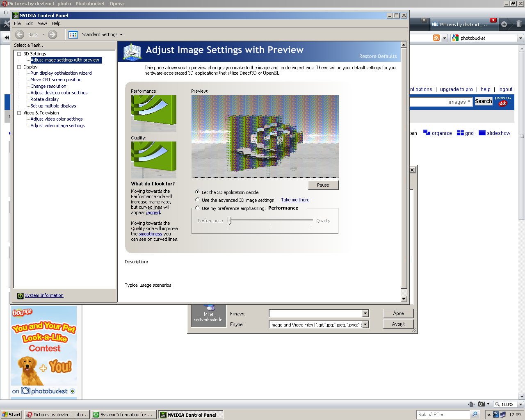
Task: Click in the Filnavn input field
Action: (316, 313)
